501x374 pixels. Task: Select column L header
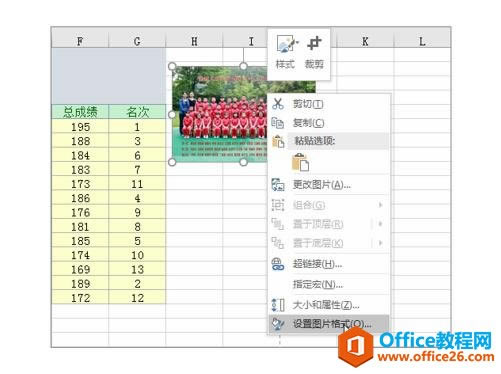(x=422, y=41)
